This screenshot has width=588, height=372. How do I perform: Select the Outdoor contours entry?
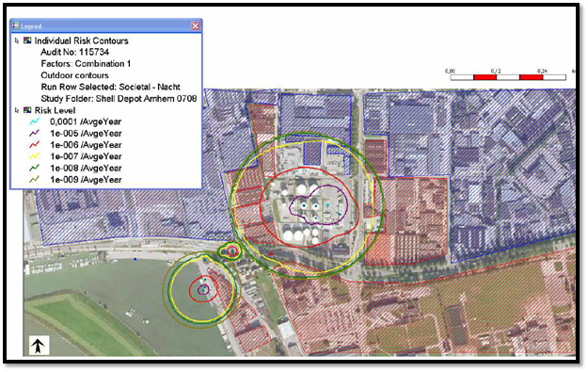click(74, 75)
